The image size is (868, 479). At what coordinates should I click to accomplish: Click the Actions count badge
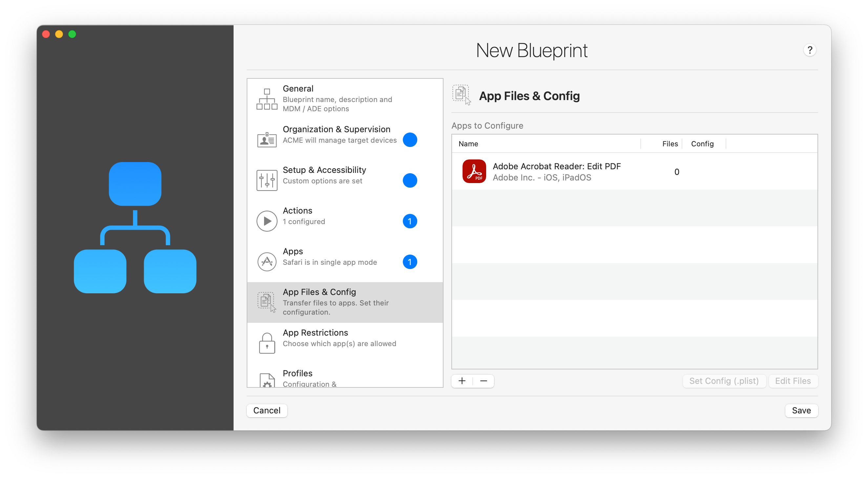[x=409, y=221]
